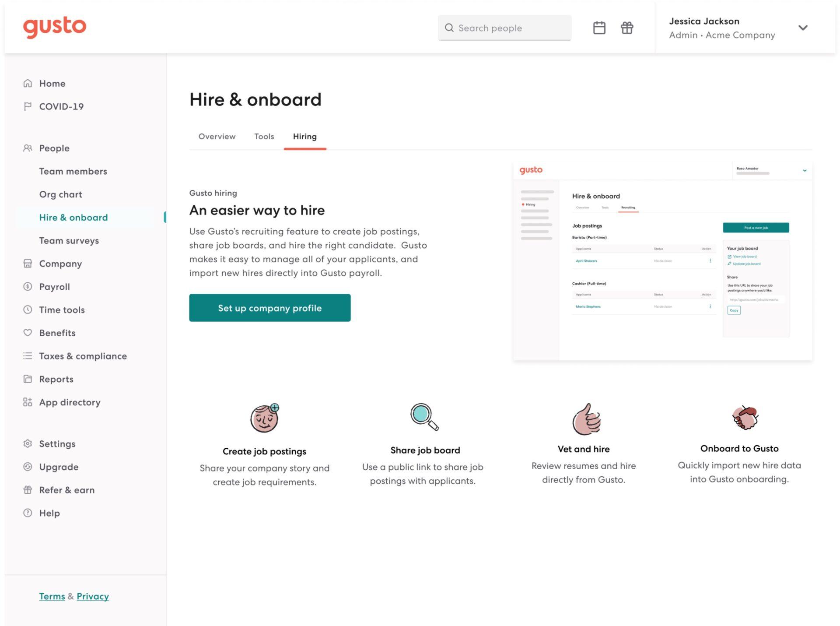Click the calendar icon in top bar
The image size is (840, 626).
click(599, 28)
